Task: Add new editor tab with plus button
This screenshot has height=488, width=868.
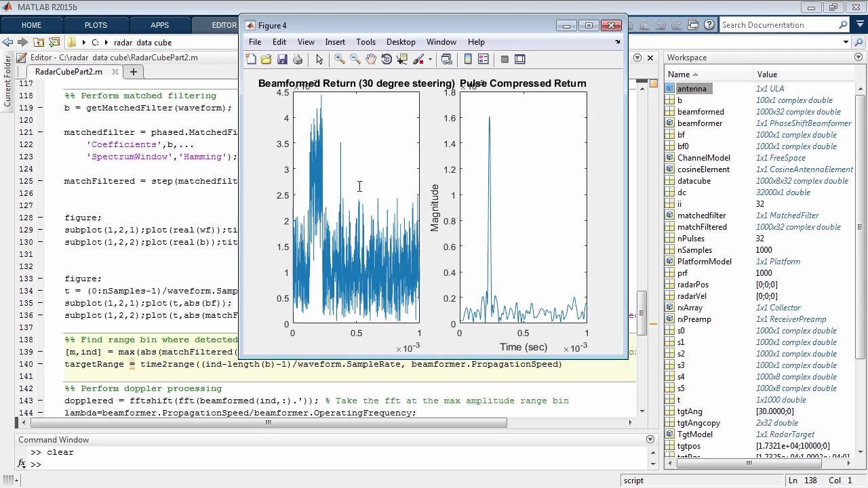Action: 134,71
